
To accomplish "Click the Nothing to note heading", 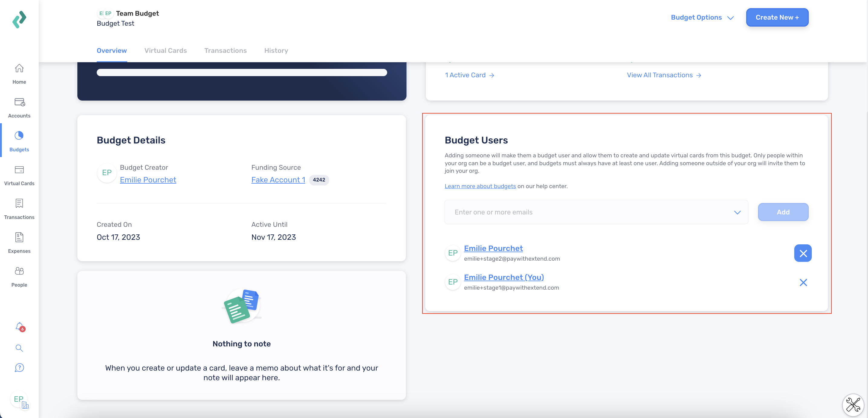I will pyautogui.click(x=241, y=344).
